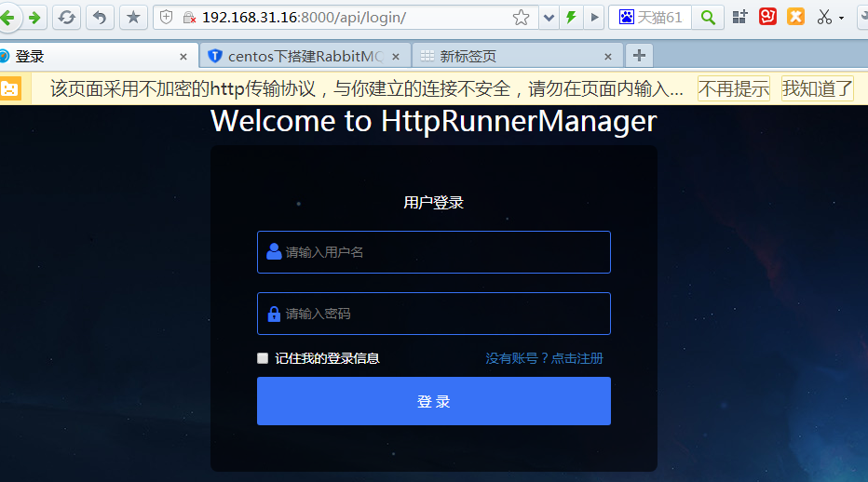Click 不再提示 in the warning bar
The height and width of the screenshot is (482, 868).
734,88
